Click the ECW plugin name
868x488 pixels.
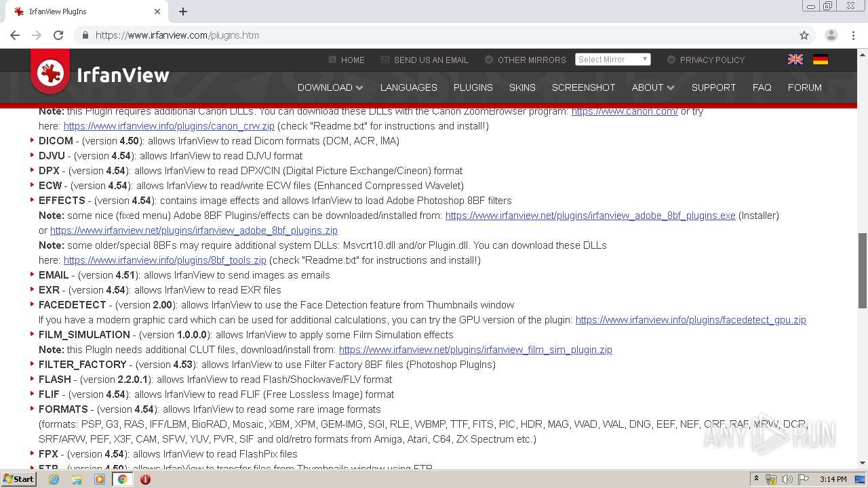point(50,186)
